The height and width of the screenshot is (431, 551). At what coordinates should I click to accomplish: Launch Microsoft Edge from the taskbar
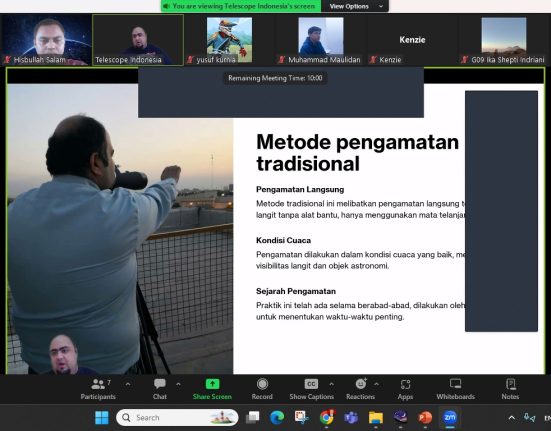click(x=277, y=417)
